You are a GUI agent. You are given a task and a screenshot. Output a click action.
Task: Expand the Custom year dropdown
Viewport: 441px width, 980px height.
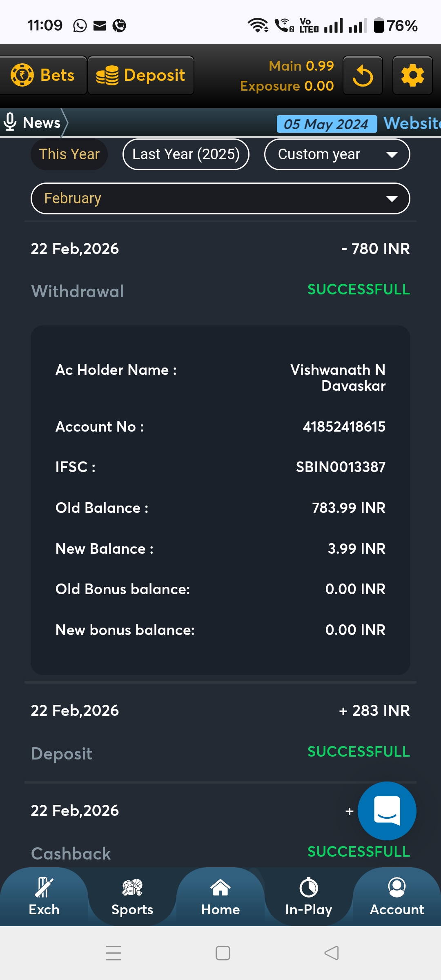click(x=337, y=154)
